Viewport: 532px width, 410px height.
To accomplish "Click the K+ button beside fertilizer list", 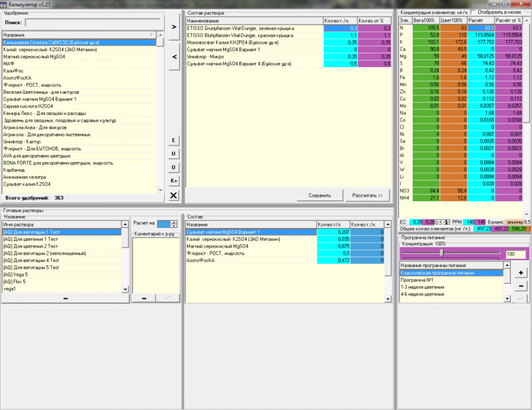I will click(x=173, y=181).
